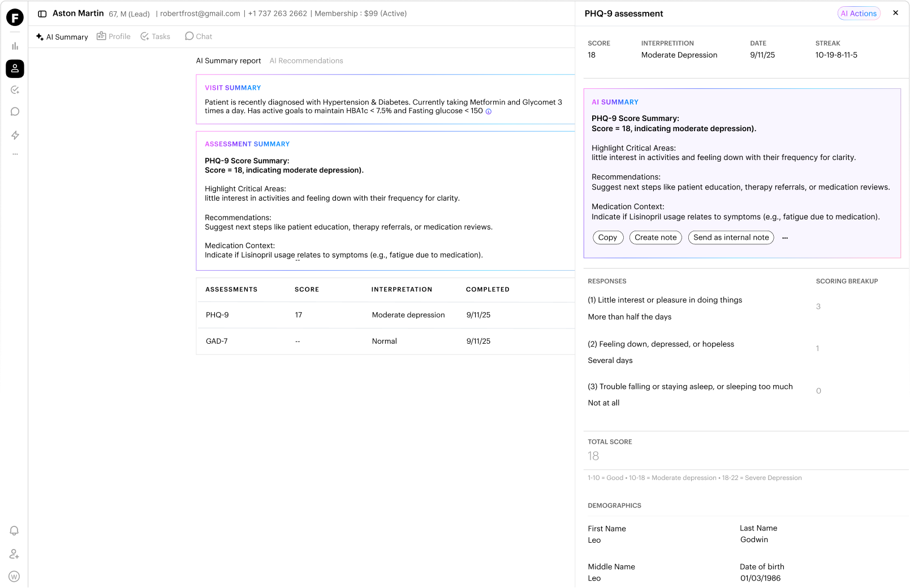Open the analytics bar chart sidebar icon
The image size is (910, 588).
coord(15,46)
